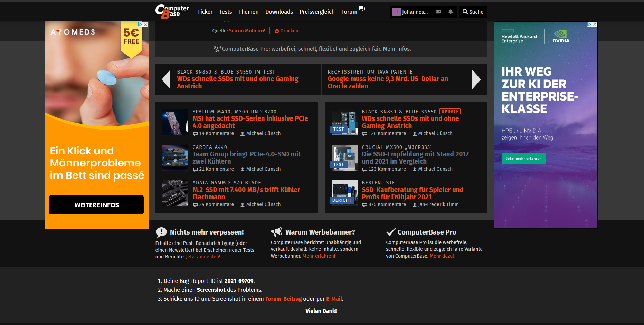Follow the Mehr Infos link about ComputerBase Pro
Screen dimensions: 644x325
pos(397,49)
